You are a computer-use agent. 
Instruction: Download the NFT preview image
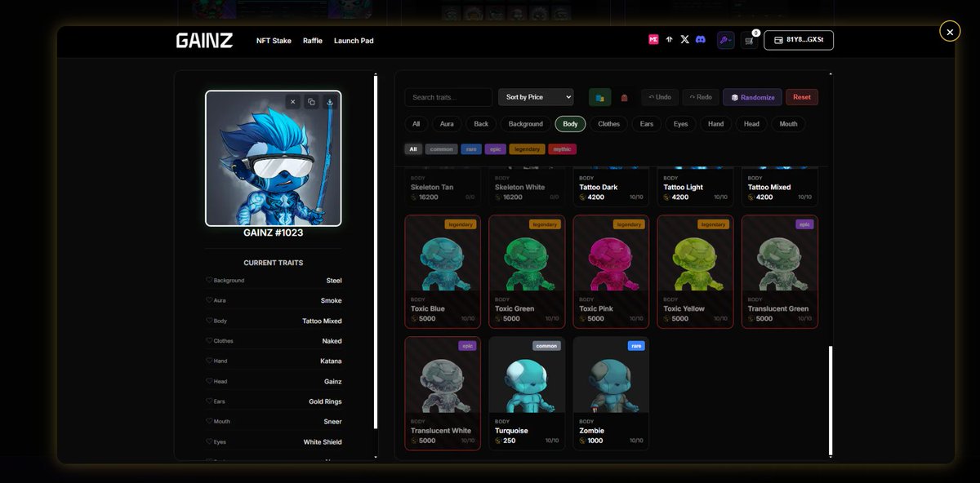(x=330, y=102)
